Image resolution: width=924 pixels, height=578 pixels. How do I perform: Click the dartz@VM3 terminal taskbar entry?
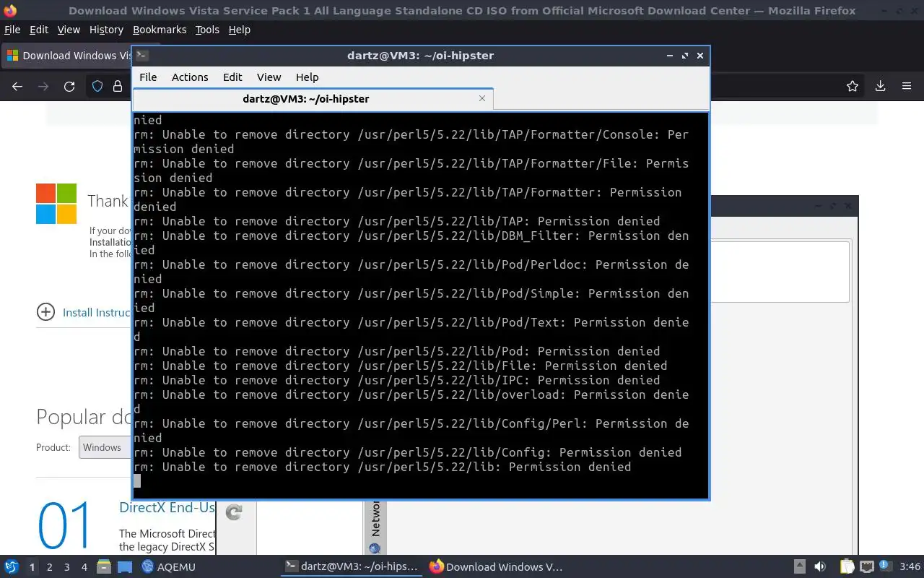352,566
